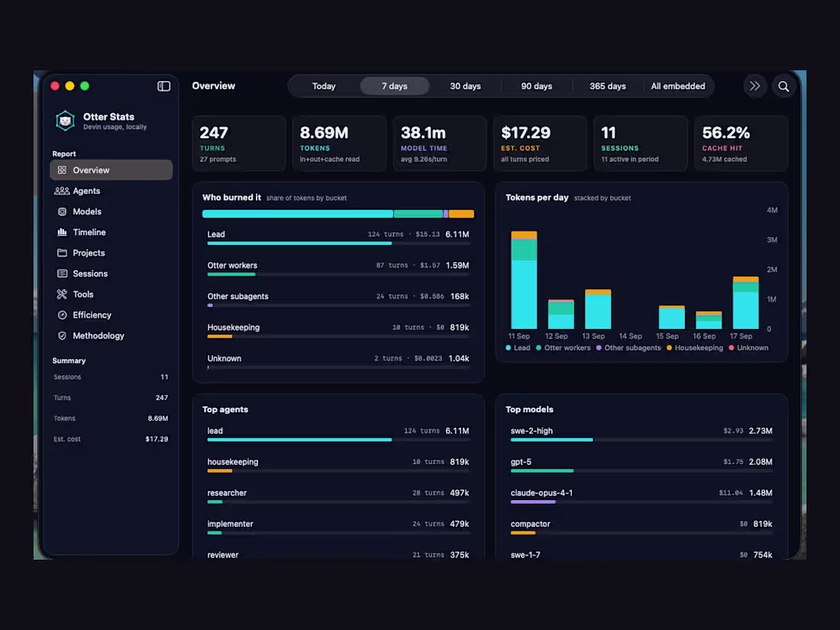Click the Timeline bar chart icon
The image size is (840, 630).
click(62, 232)
